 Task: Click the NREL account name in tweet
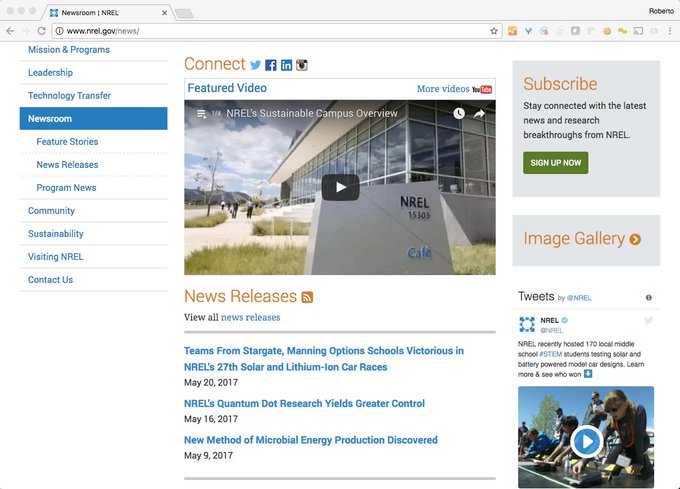pos(549,320)
